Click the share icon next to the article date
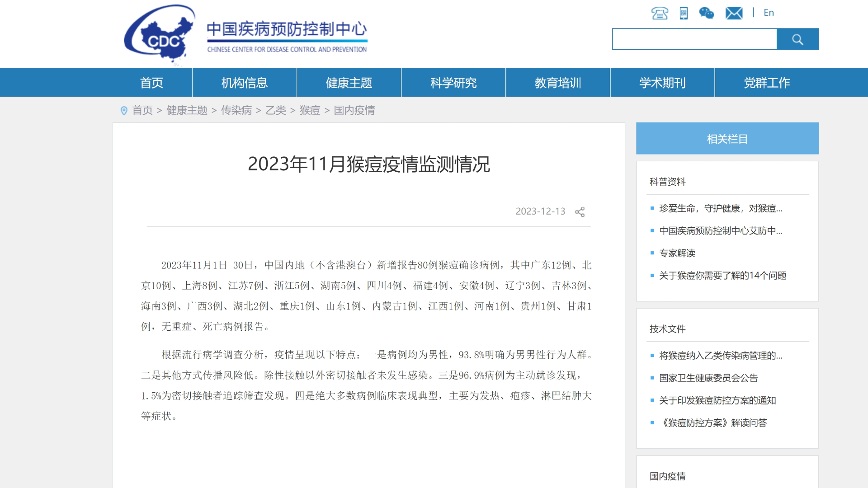The image size is (868, 488). tap(580, 211)
